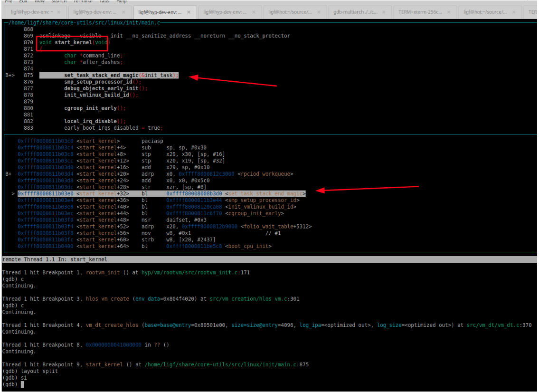Click the Breakpoint 1 rootvm_init output line
Viewport: 539px width, 392px height.
126,273
